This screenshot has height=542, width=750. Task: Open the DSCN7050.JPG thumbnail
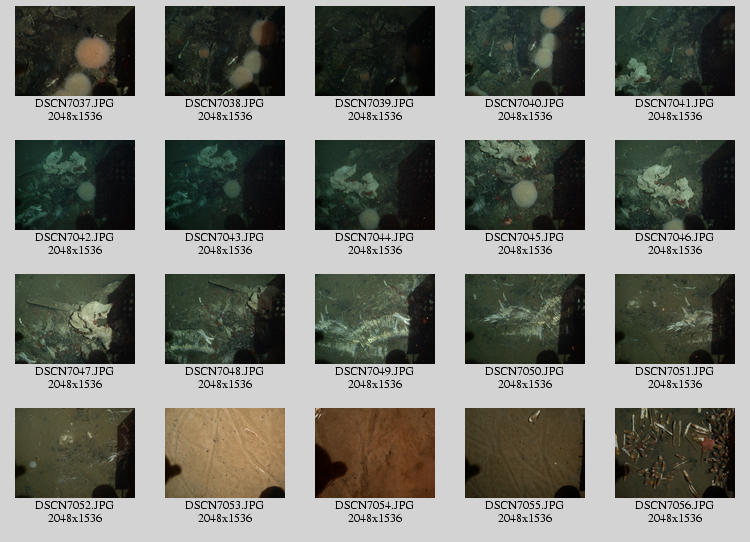(x=525, y=319)
